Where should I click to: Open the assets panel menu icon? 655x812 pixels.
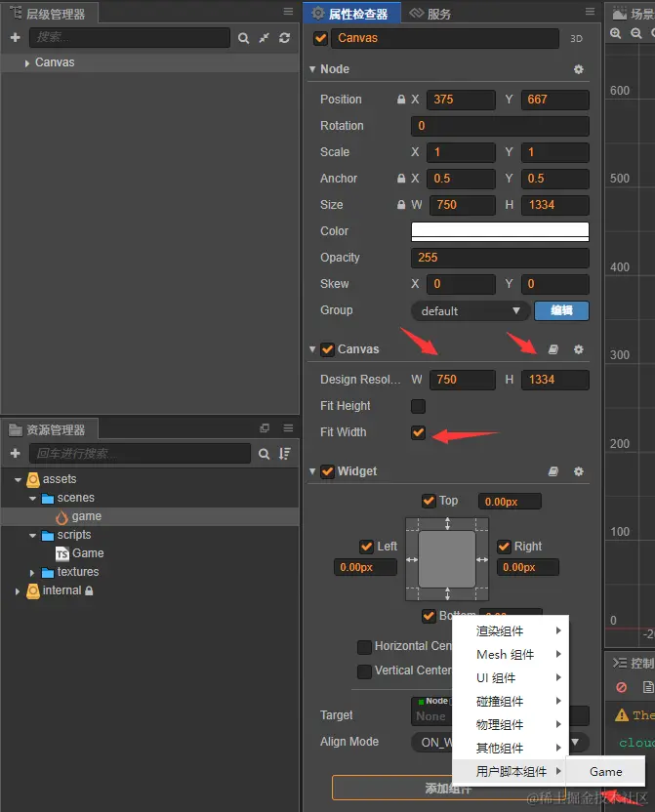288,427
